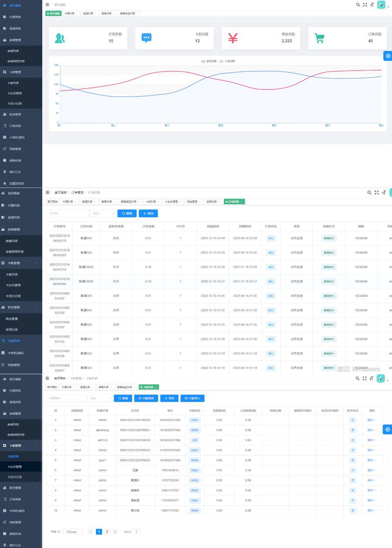392x548 pixels.
Task: Go to page 2 in the pagination
Action: [107, 531]
